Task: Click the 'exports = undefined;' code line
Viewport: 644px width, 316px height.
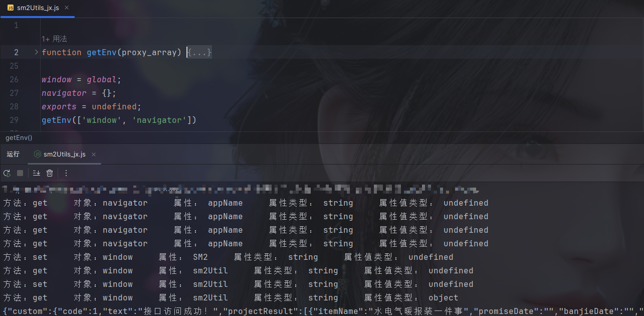Action: (92, 106)
